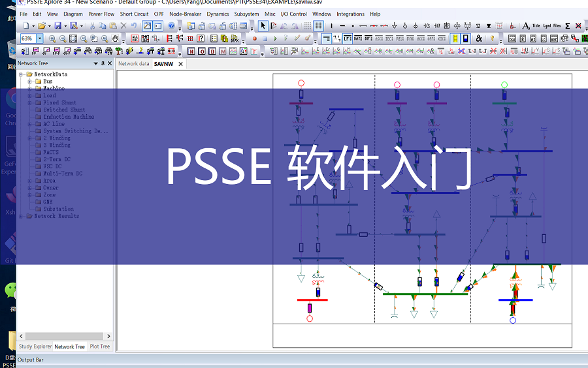Screen dimensions: 588x368
Task: Click the green tree toolbar icon
Action: [x=119, y=51]
